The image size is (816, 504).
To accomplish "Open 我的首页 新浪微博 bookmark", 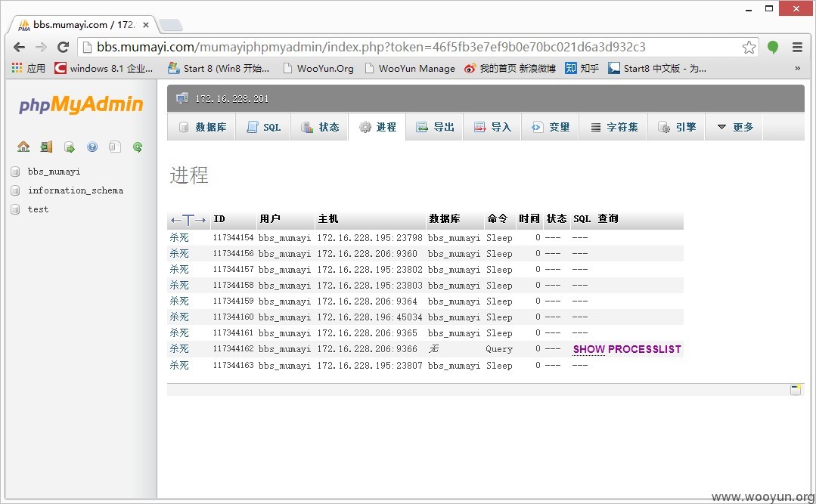I will pyautogui.click(x=510, y=68).
